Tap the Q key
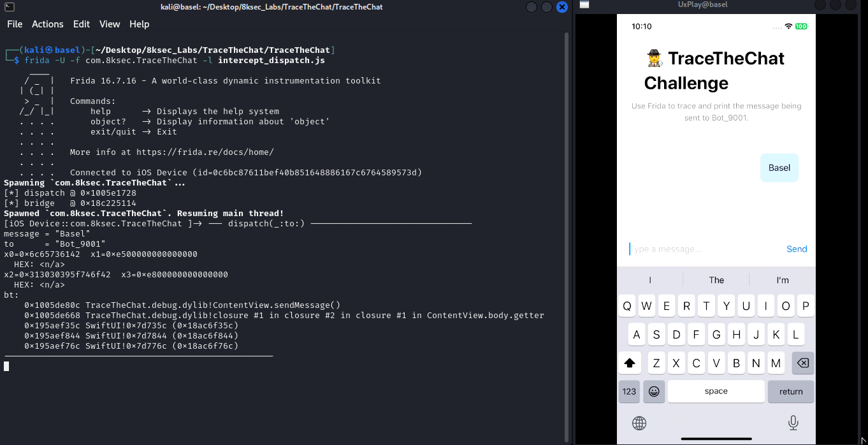Image resolution: width=868 pixels, height=445 pixels. point(627,306)
